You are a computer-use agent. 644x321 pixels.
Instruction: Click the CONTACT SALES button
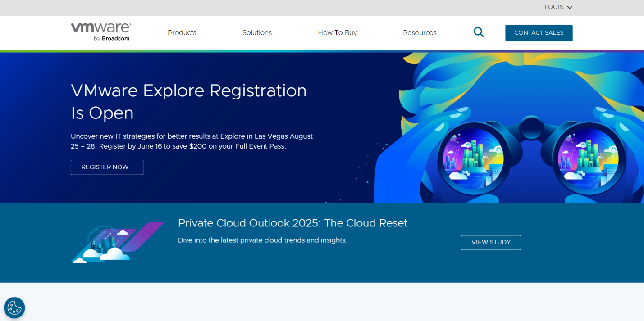click(539, 33)
